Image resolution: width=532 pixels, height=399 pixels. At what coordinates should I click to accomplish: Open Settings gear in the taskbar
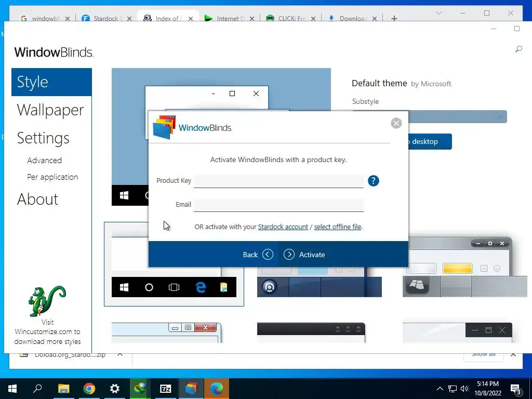[x=115, y=389]
